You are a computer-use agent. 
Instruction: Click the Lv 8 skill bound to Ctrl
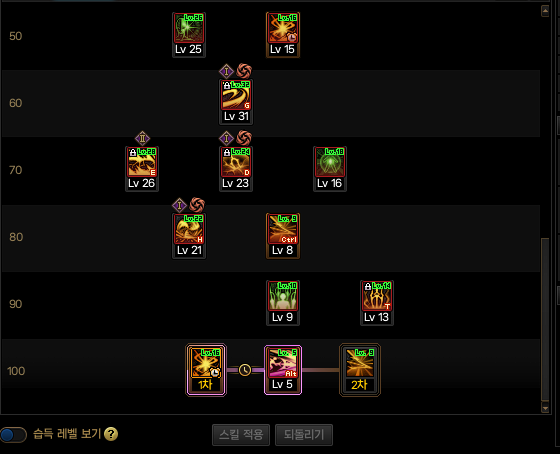283,236
